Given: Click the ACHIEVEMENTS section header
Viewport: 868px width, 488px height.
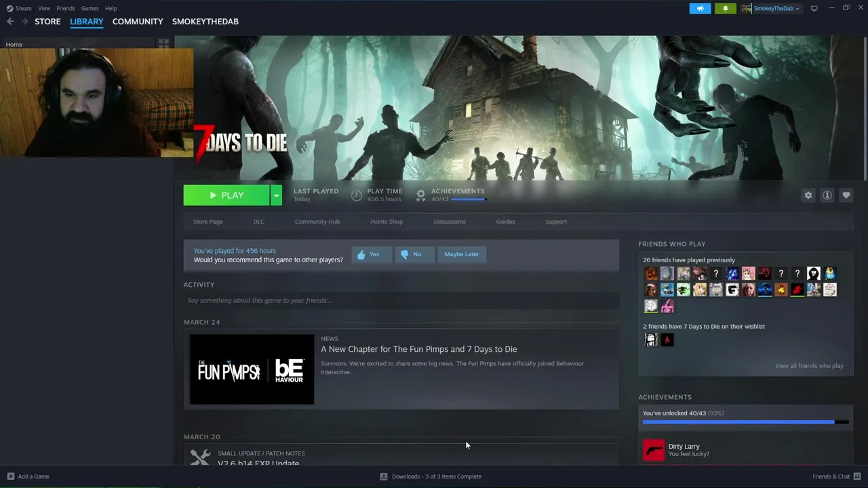Looking at the screenshot, I should [665, 397].
